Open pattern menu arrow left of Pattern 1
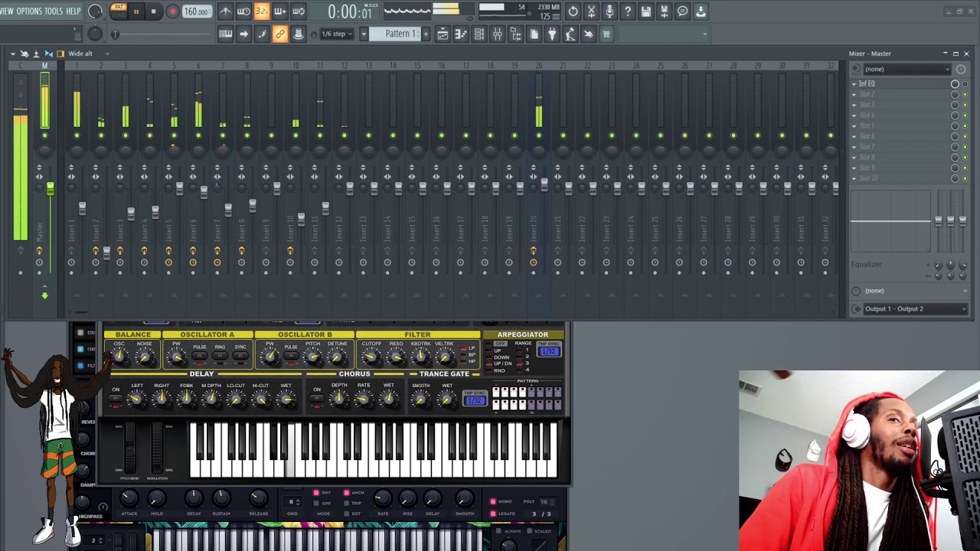 pos(364,34)
